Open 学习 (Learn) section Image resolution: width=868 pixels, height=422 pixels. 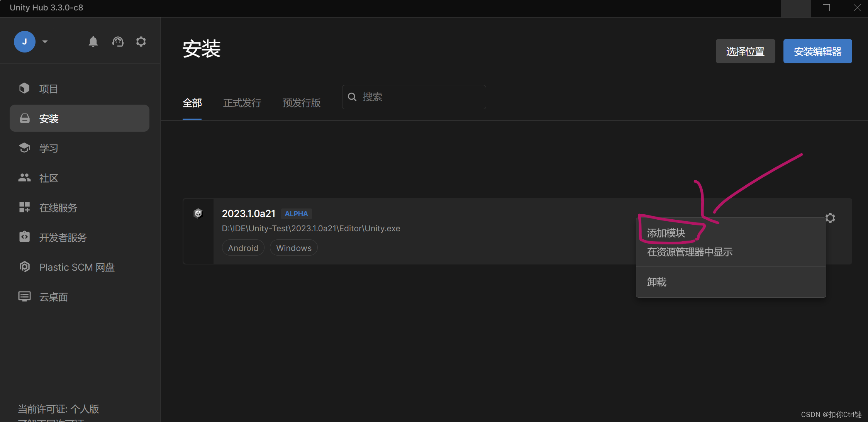click(80, 148)
